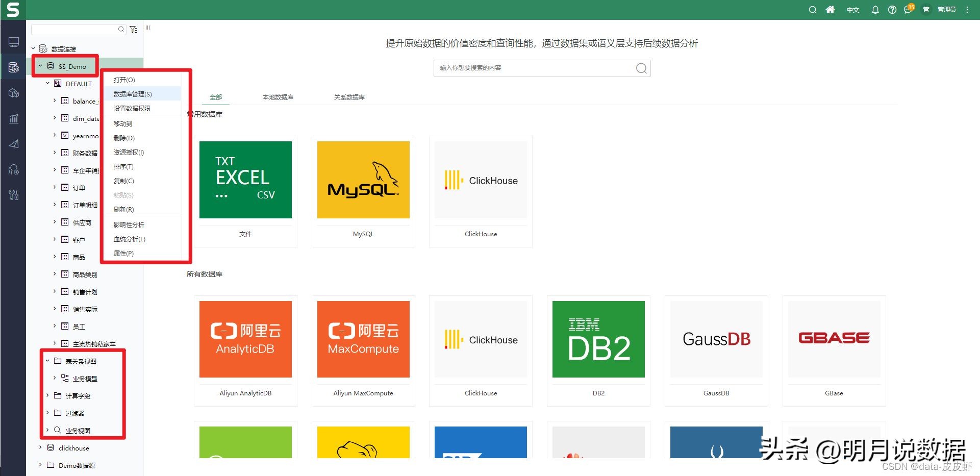The width and height of the screenshot is (980, 476).
Task: Collapse the 表关系视图 folder
Action: click(x=47, y=361)
